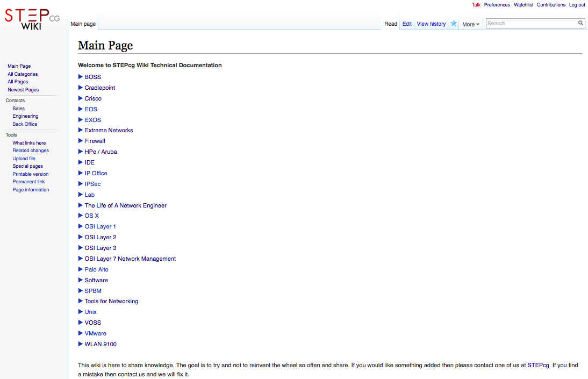Open the IP Office category link
Viewport: 588px width, 379px height.
[96, 173]
